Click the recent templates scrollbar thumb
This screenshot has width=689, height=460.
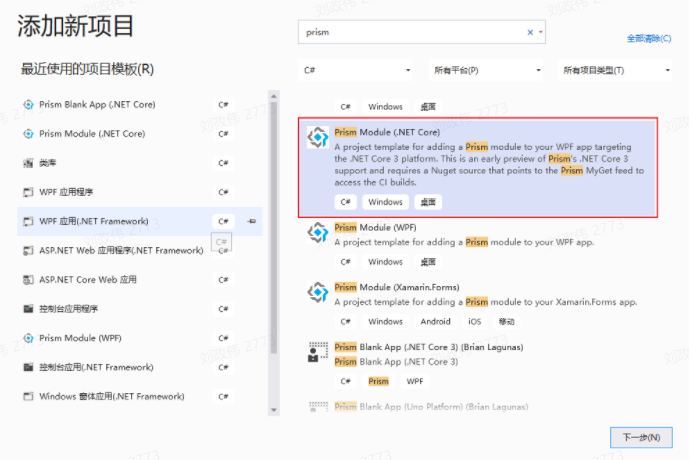[274, 228]
